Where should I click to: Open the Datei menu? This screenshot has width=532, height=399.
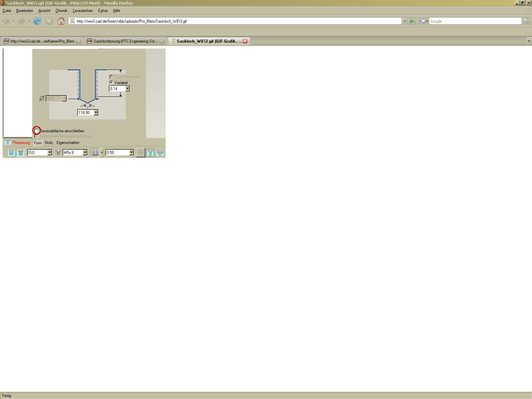7,11
